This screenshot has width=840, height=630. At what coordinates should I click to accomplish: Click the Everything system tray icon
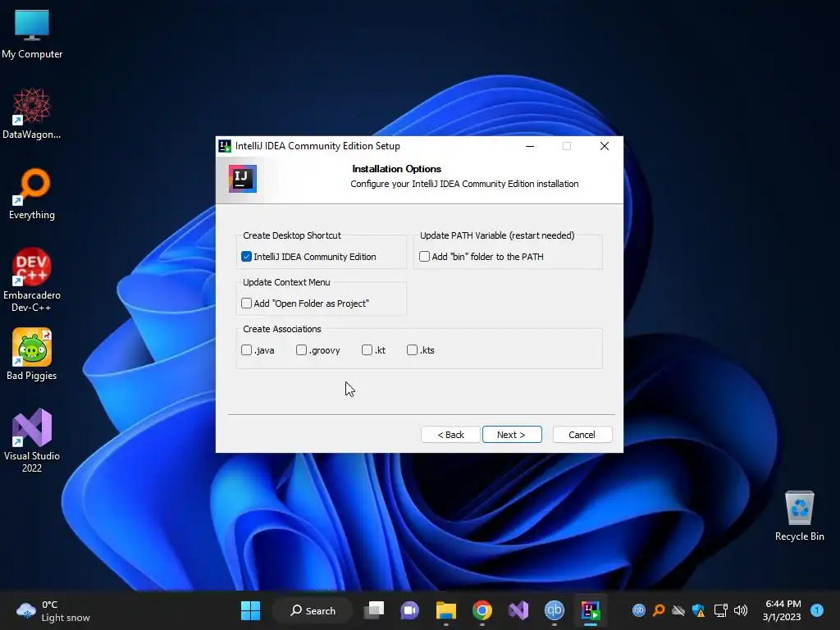[659, 610]
